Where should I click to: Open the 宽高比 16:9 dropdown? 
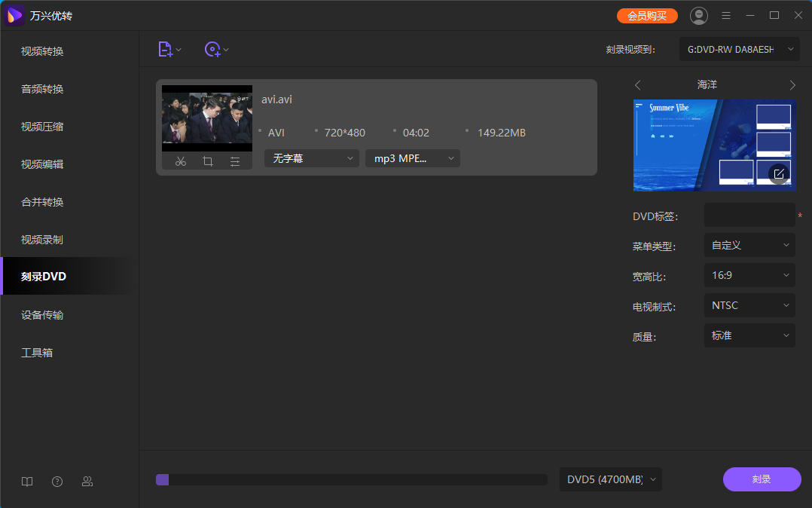point(749,275)
